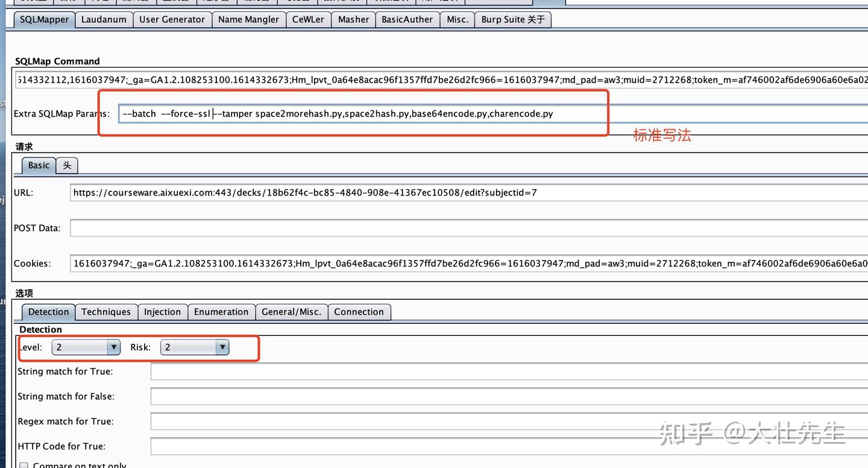This screenshot has height=468, width=868.
Task: Open the General/Misc. options tab
Action: [292, 312]
